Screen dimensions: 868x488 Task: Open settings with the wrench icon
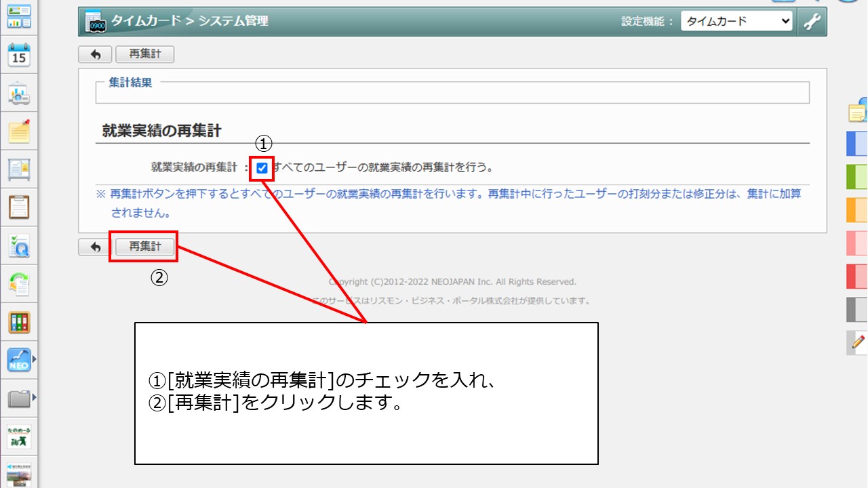pyautogui.click(x=812, y=22)
